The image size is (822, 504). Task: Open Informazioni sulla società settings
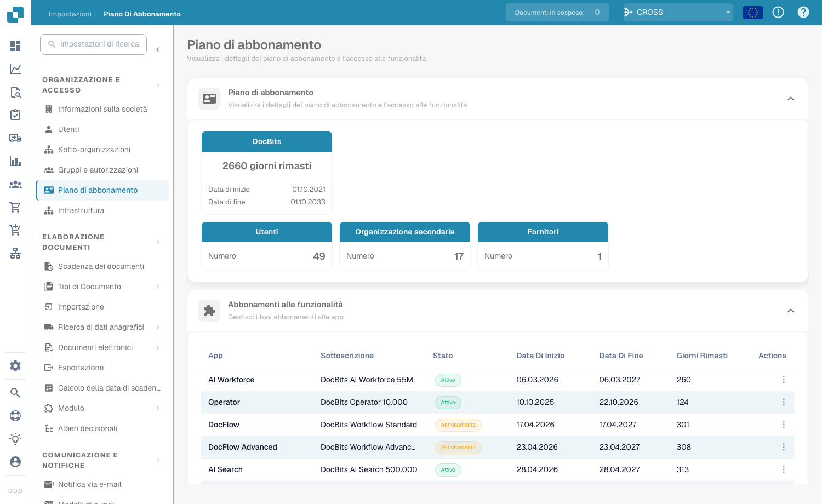click(102, 109)
